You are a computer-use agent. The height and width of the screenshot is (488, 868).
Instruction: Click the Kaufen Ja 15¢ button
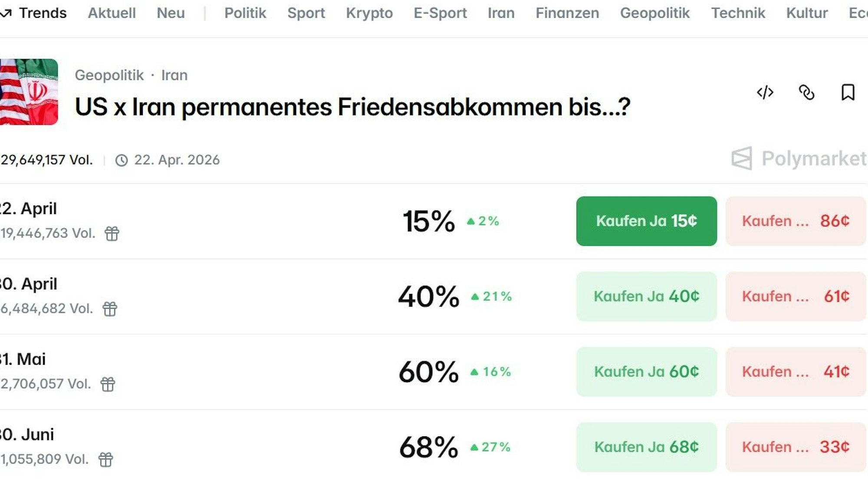click(646, 221)
